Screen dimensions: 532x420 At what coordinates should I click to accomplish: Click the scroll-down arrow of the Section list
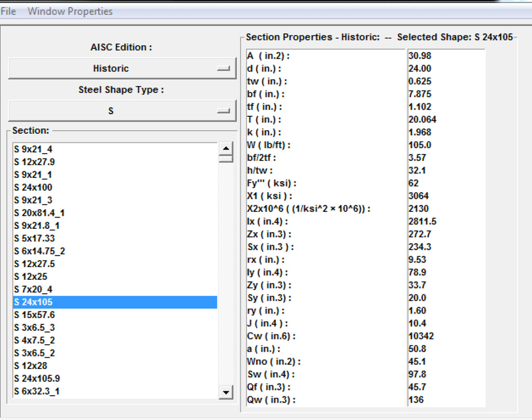(226, 393)
